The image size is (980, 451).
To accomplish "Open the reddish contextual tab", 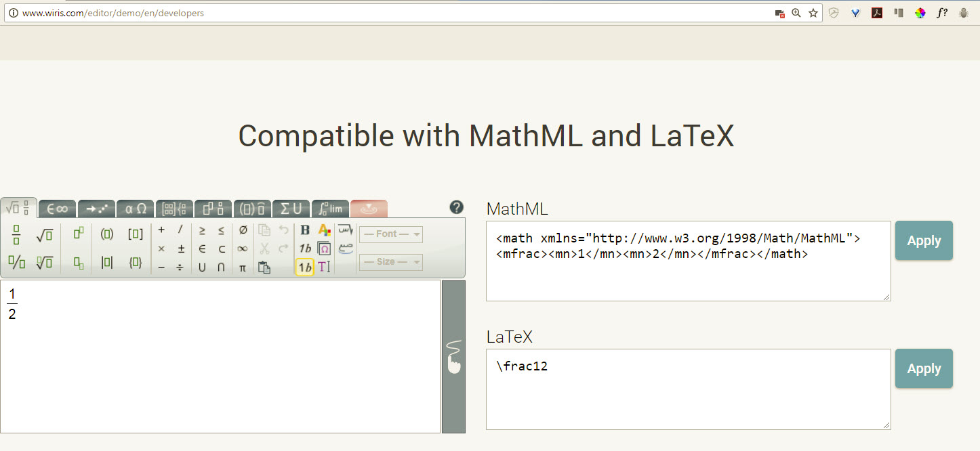I will coord(369,209).
